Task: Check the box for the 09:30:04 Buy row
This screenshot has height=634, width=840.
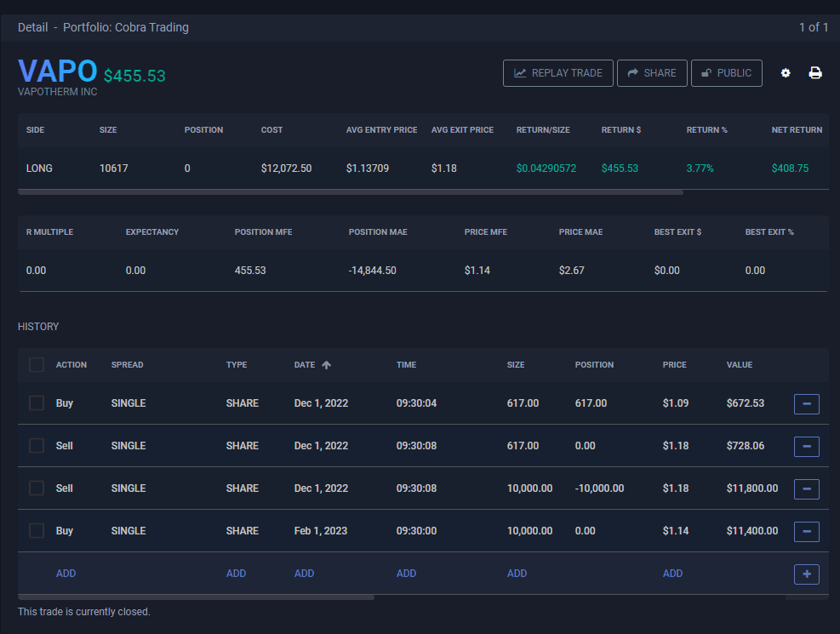Action: click(x=37, y=403)
